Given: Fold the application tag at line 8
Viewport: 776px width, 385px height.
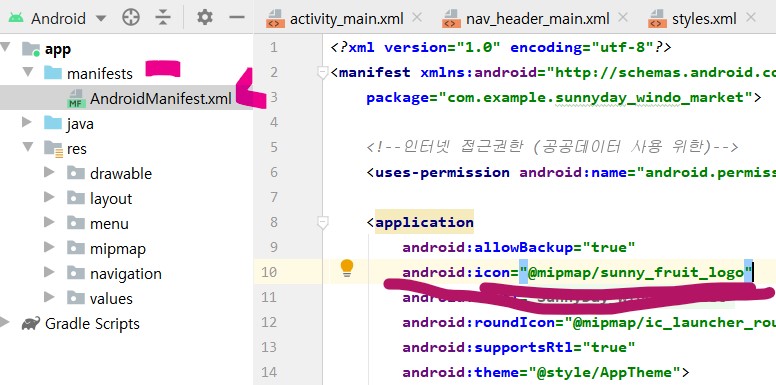Looking at the screenshot, I should (x=323, y=223).
